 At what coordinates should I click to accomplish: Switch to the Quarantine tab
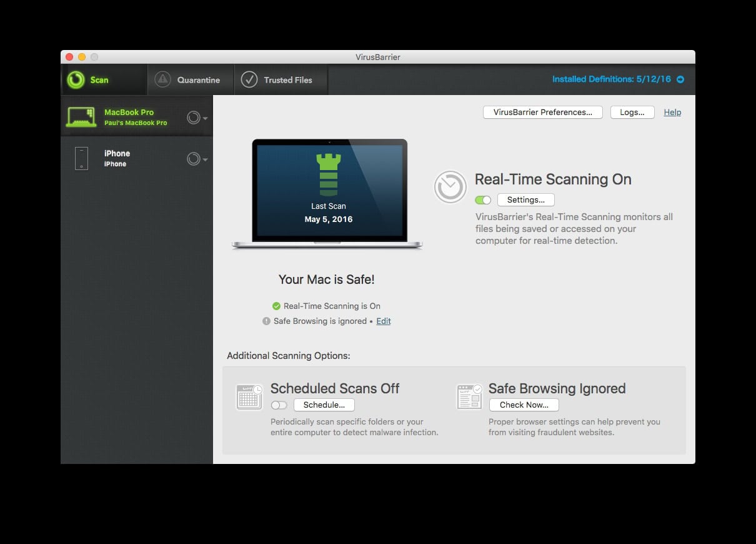coord(191,80)
